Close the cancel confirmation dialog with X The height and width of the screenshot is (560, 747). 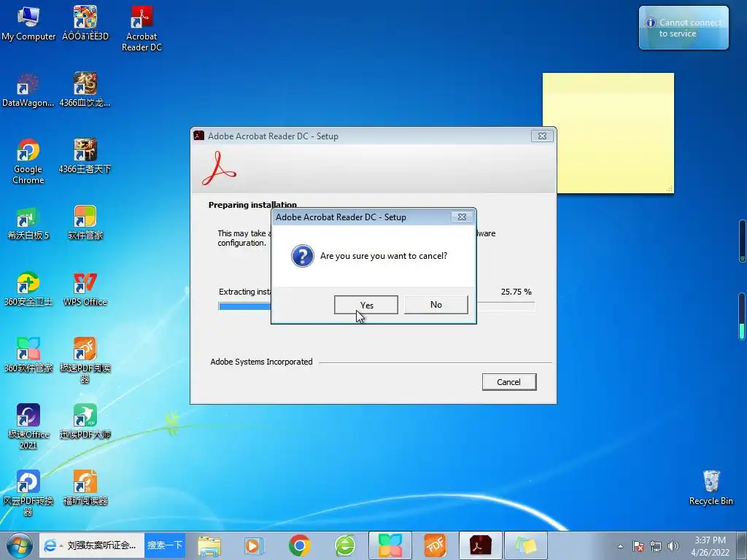point(462,217)
